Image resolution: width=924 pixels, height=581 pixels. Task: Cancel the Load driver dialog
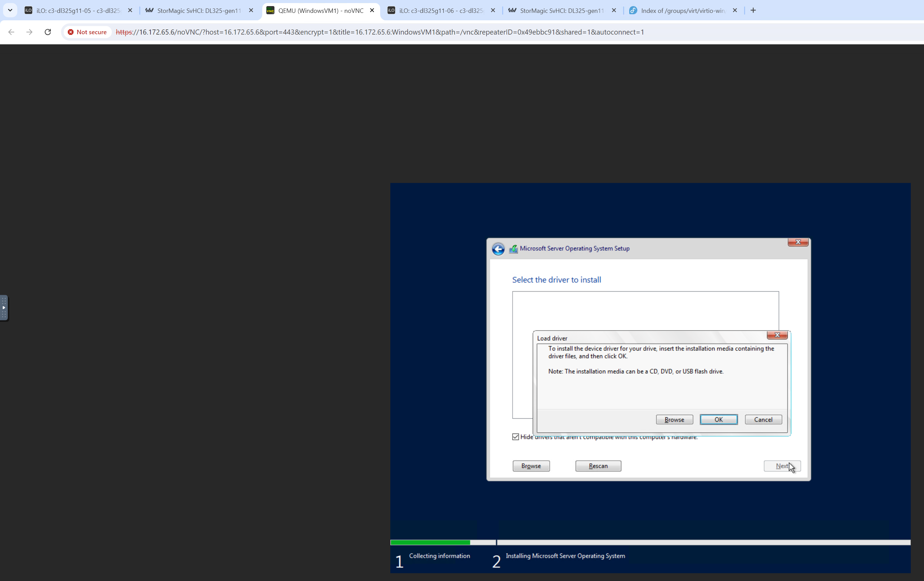[763, 419]
